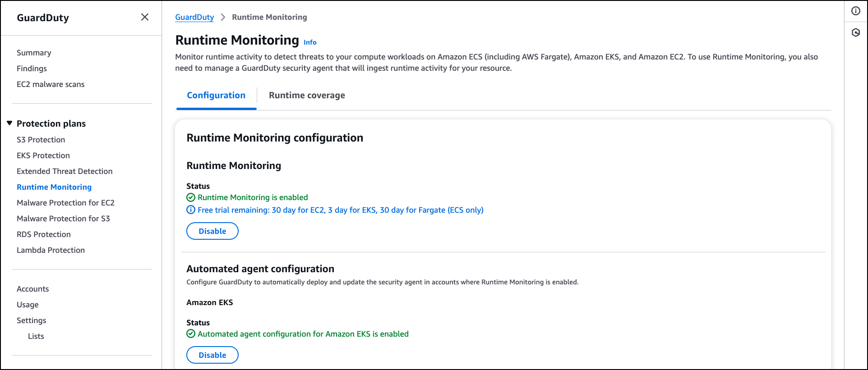Disable Runtime Monitoring

pyautogui.click(x=212, y=231)
